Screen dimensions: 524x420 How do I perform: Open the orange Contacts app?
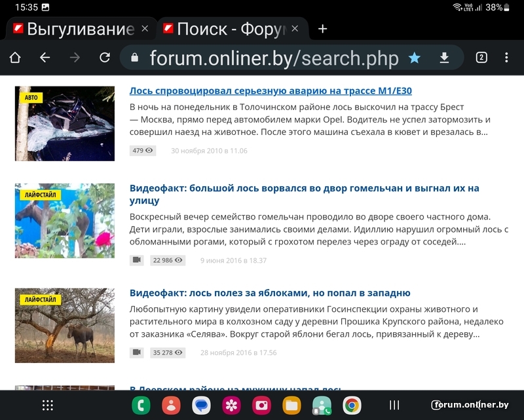pyautogui.click(x=171, y=406)
